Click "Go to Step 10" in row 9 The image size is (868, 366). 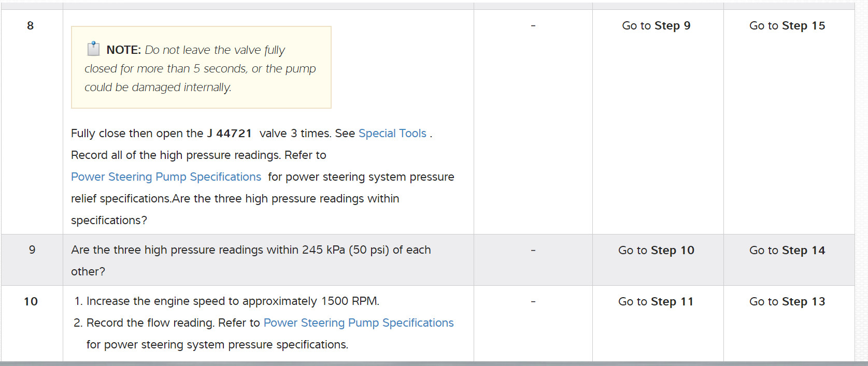tap(656, 251)
